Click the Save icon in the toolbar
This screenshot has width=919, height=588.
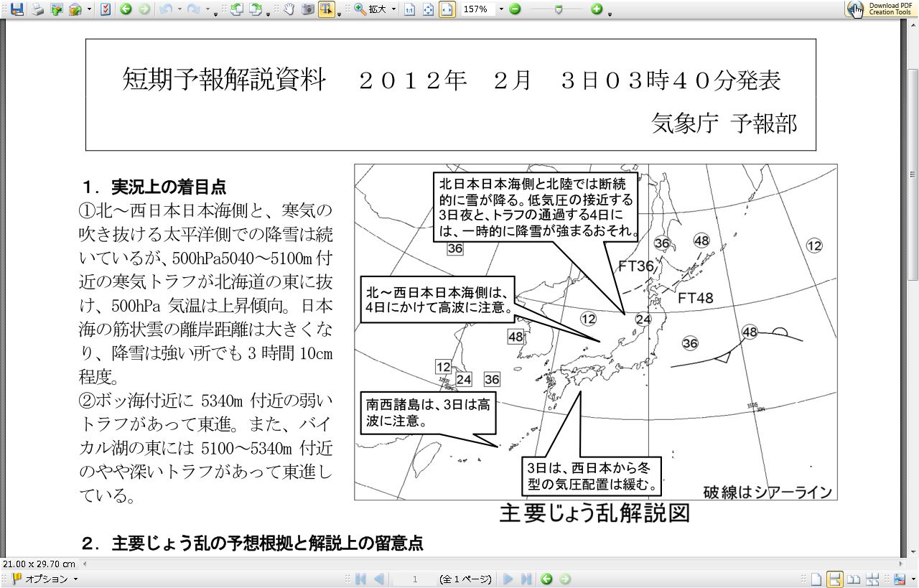(x=17, y=9)
